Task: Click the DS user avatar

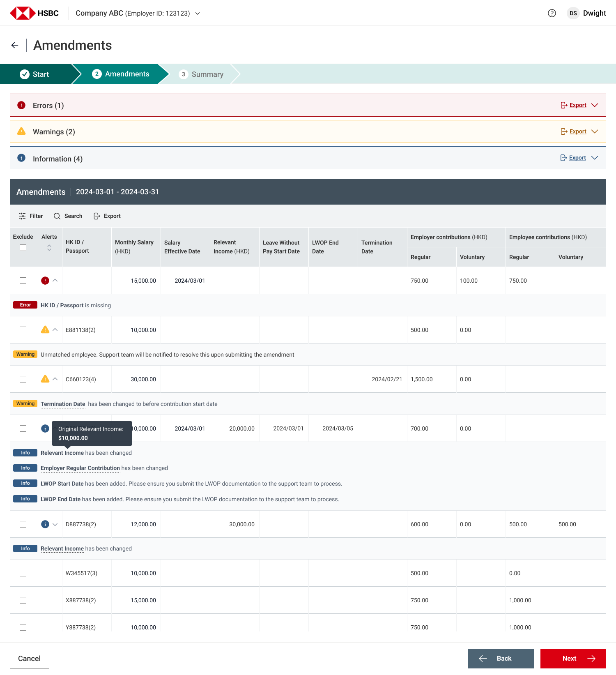Action: coord(573,13)
